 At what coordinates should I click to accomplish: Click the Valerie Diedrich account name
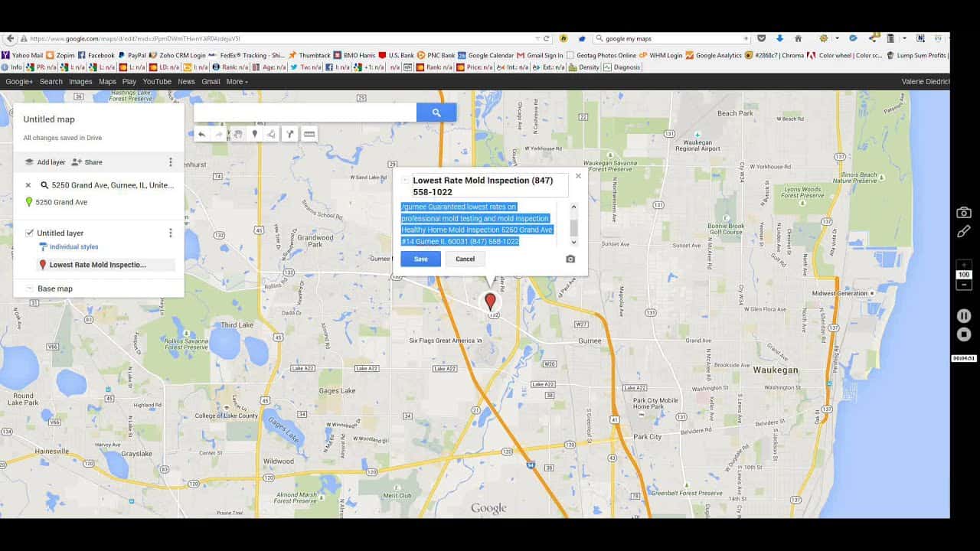click(926, 82)
